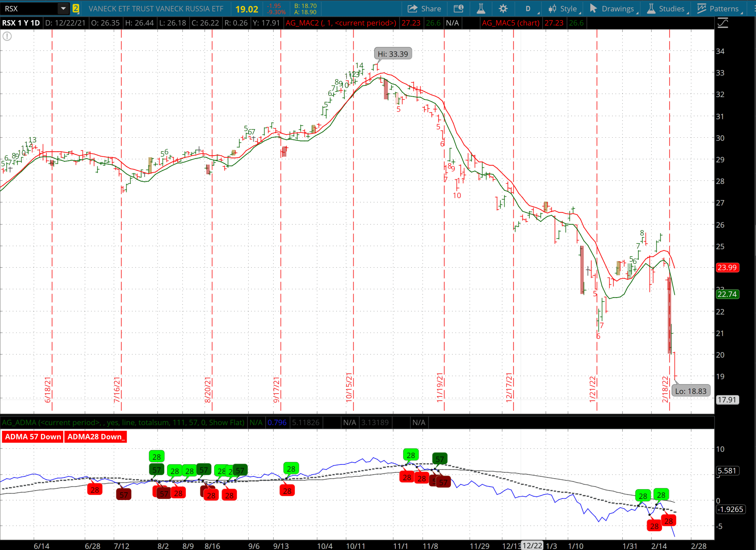
Task: Open the symbol info card icon
Action: (459, 9)
